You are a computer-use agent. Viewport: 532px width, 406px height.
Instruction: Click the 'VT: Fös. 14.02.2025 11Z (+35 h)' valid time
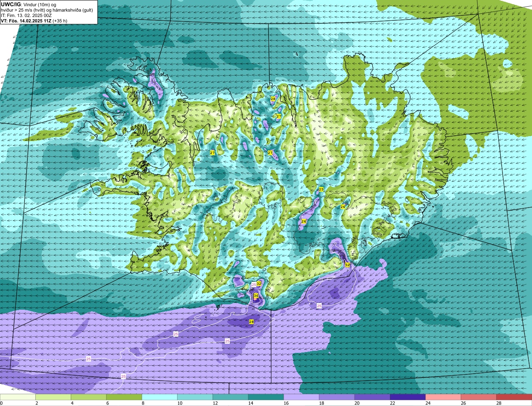34,20
